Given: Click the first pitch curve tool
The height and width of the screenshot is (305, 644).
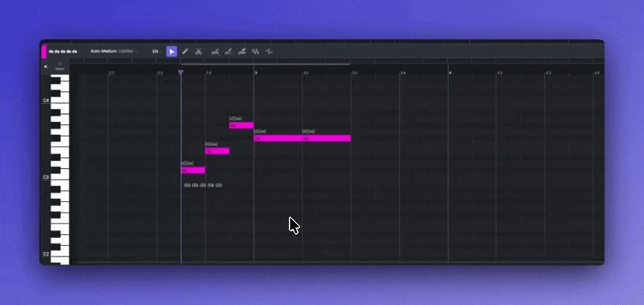Looking at the screenshot, I should tap(215, 51).
